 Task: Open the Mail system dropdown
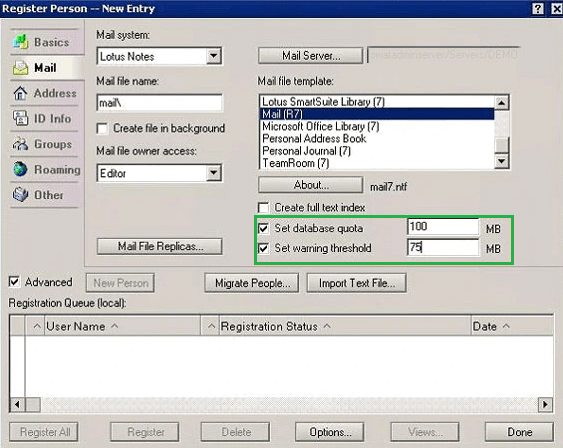214,56
